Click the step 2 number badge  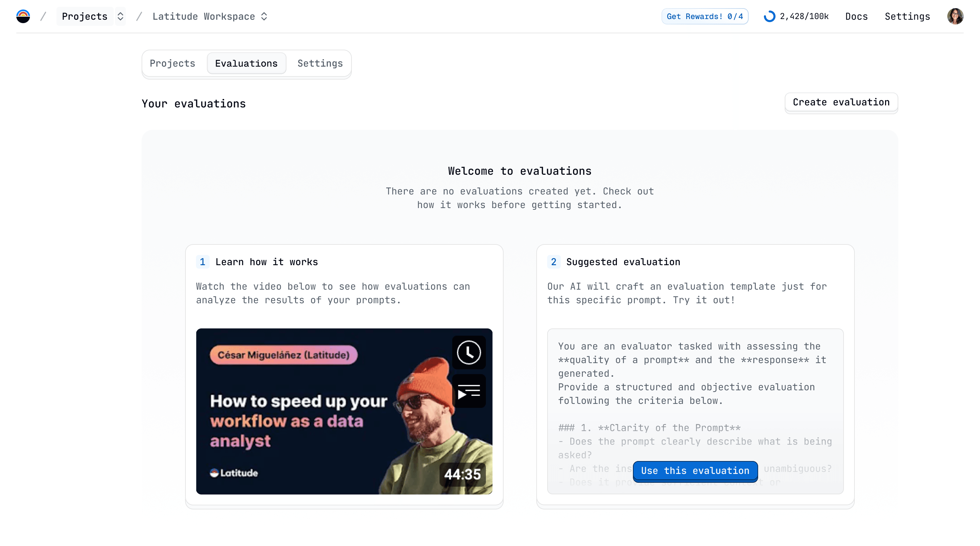[554, 262]
